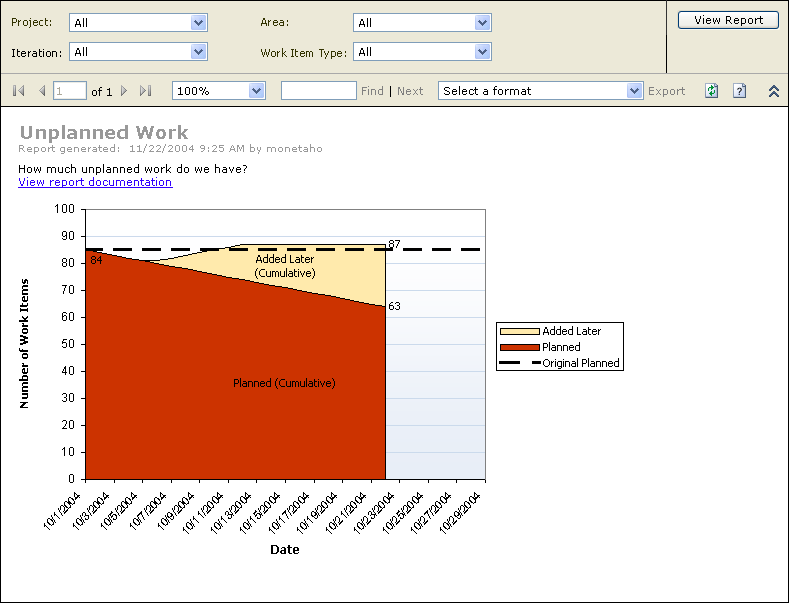This screenshot has height=603, width=789.
Task: Go to the first report page
Action: coord(18,91)
